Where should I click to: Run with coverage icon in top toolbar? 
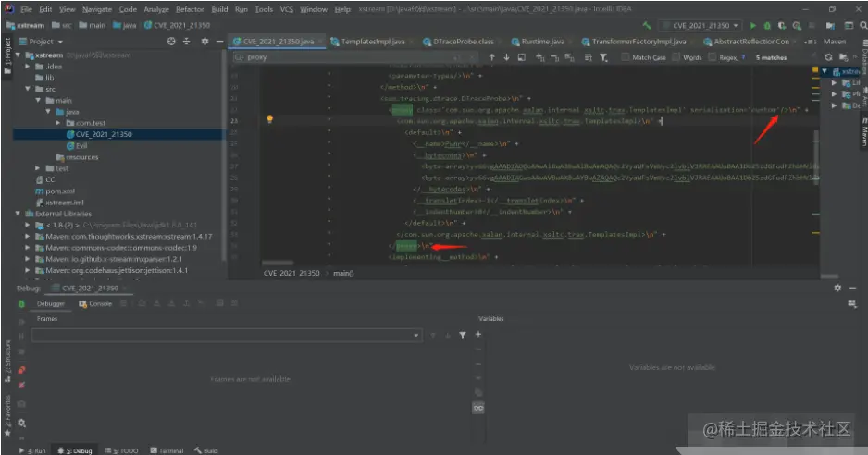point(782,26)
